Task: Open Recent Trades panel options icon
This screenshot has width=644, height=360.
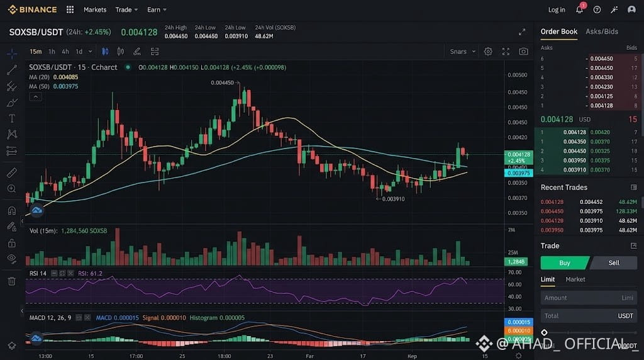Action: (x=634, y=188)
